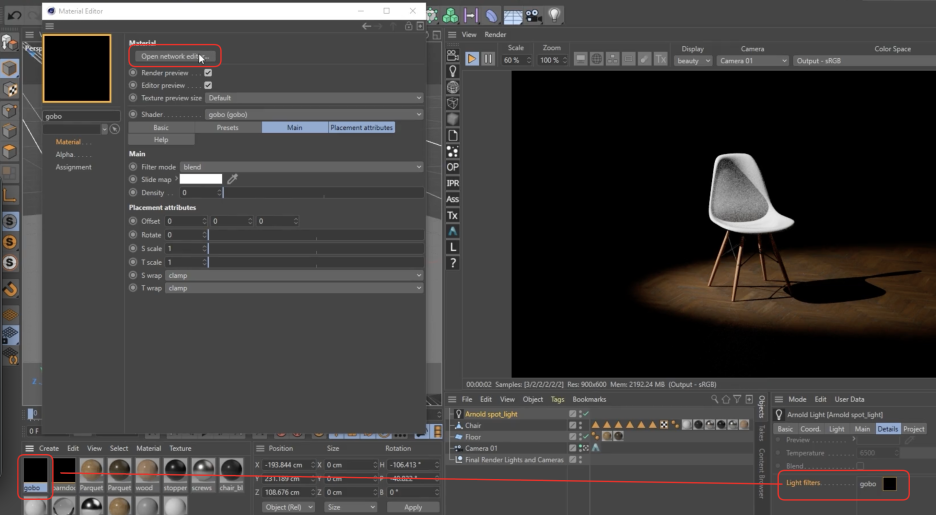Expand the Texture preview size dropdown
The width and height of the screenshot is (936, 515).
[314, 98]
